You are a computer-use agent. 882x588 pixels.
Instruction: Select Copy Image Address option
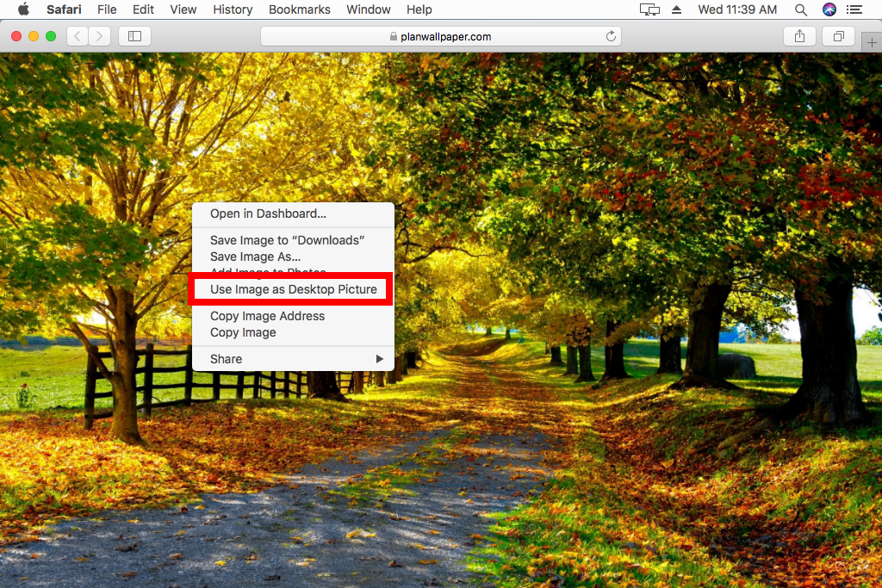(x=267, y=316)
